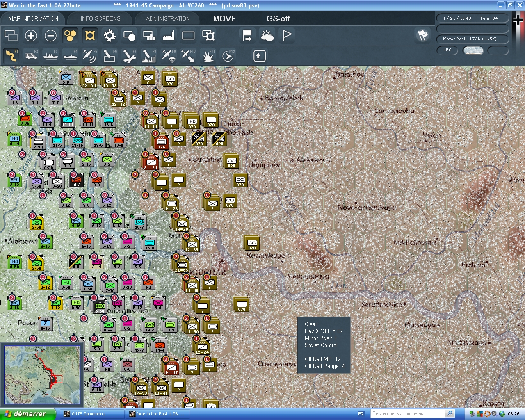Select the F9 air transport mode
Viewport: 525px width, 420px height.
169,55
